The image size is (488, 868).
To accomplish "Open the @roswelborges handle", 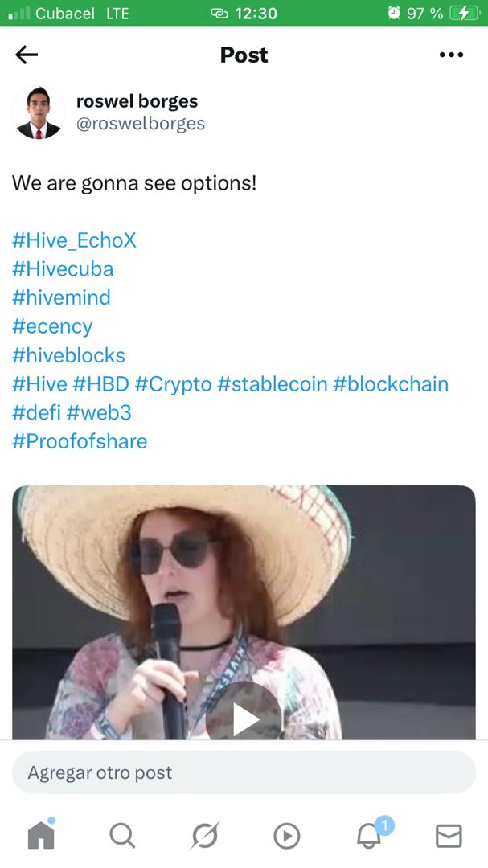I will click(x=141, y=124).
